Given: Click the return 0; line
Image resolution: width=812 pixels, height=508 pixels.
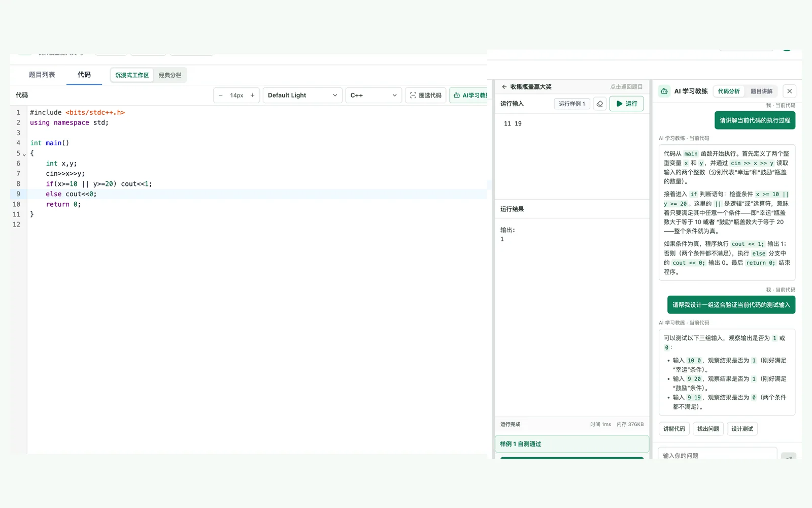Looking at the screenshot, I should click(x=63, y=204).
